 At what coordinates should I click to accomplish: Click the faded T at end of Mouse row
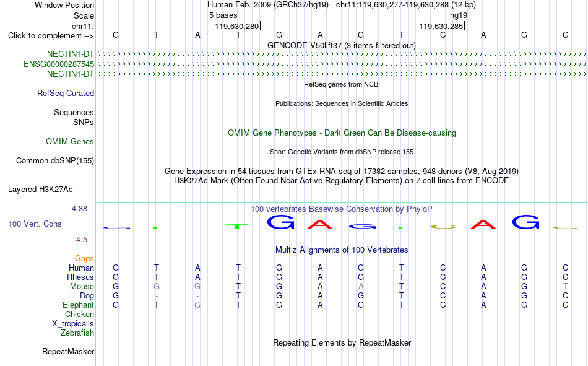[x=566, y=286]
